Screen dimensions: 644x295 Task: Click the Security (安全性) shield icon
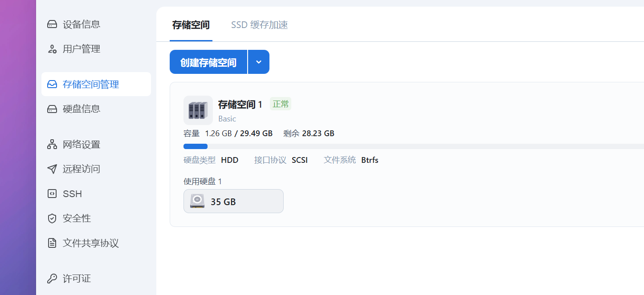coord(52,218)
